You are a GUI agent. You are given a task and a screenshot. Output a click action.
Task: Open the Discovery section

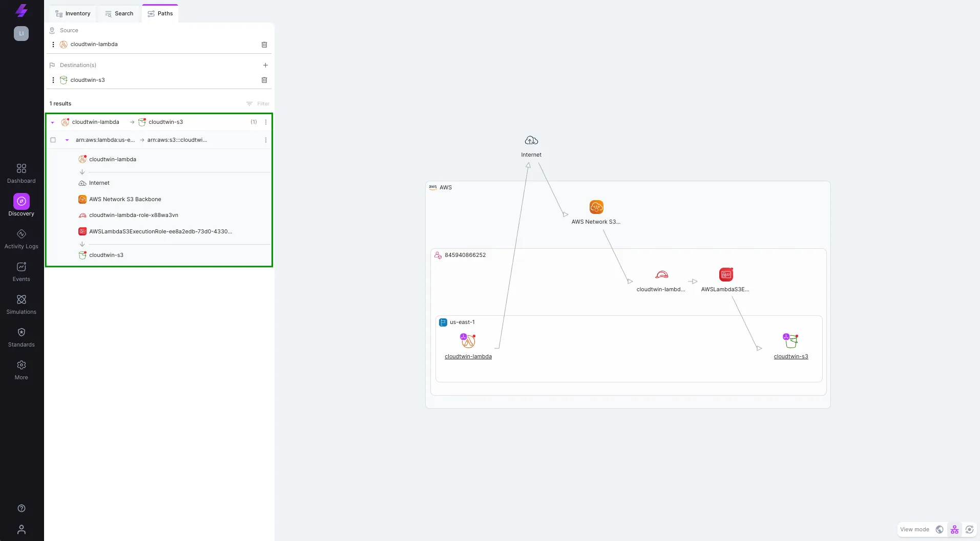(21, 205)
